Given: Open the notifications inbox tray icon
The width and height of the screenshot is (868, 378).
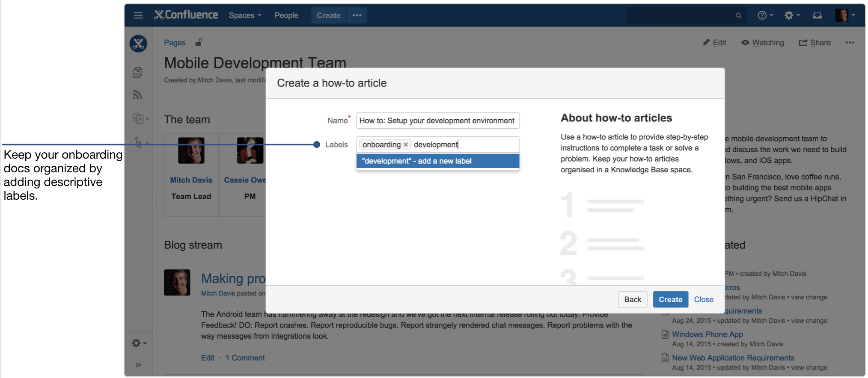Looking at the screenshot, I should pyautogui.click(x=817, y=15).
